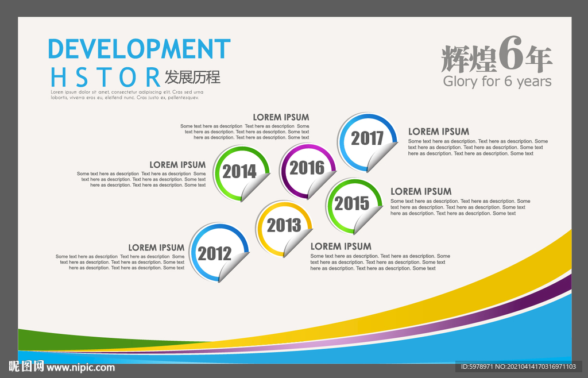Click the blue 2012 circle badge
588x378 pixels.
point(219,252)
